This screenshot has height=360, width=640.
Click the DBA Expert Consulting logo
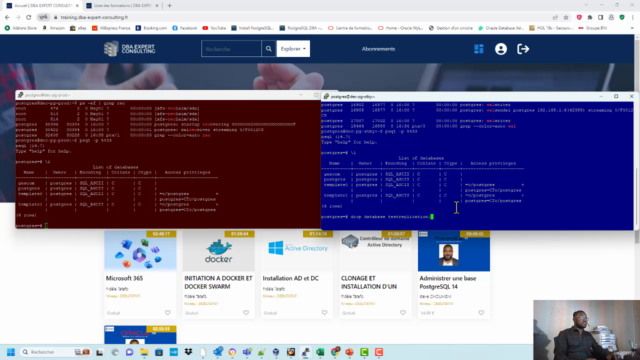pos(129,49)
